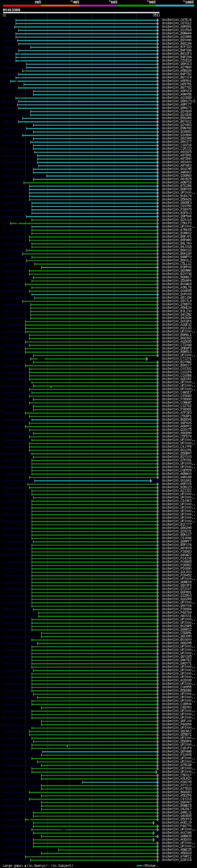The height and width of the screenshot is (868, 197).
Task: Select the UniRef100_Q8H3I3 label
Action: pos(177,64)
